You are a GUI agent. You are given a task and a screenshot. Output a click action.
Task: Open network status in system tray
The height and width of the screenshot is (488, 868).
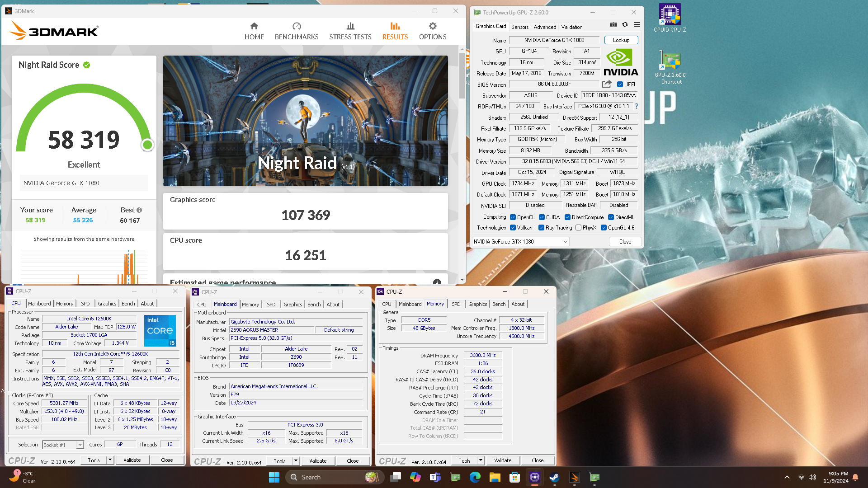(x=801, y=477)
